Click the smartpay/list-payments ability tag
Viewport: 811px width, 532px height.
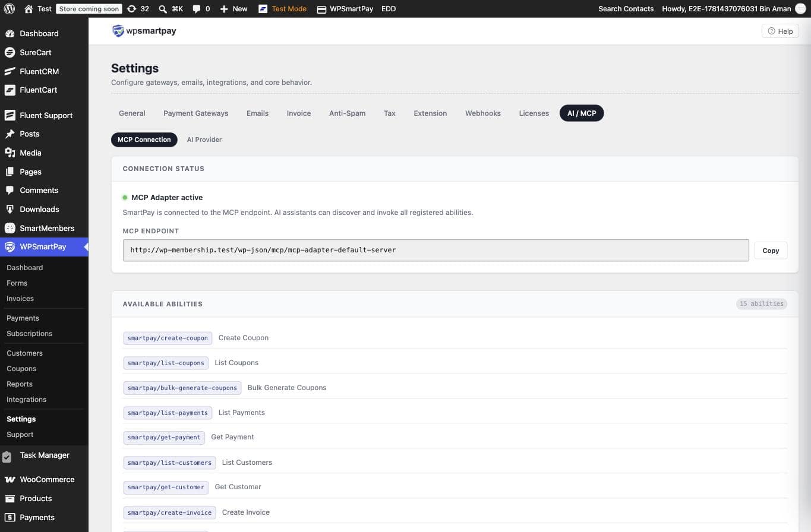pyautogui.click(x=168, y=413)
